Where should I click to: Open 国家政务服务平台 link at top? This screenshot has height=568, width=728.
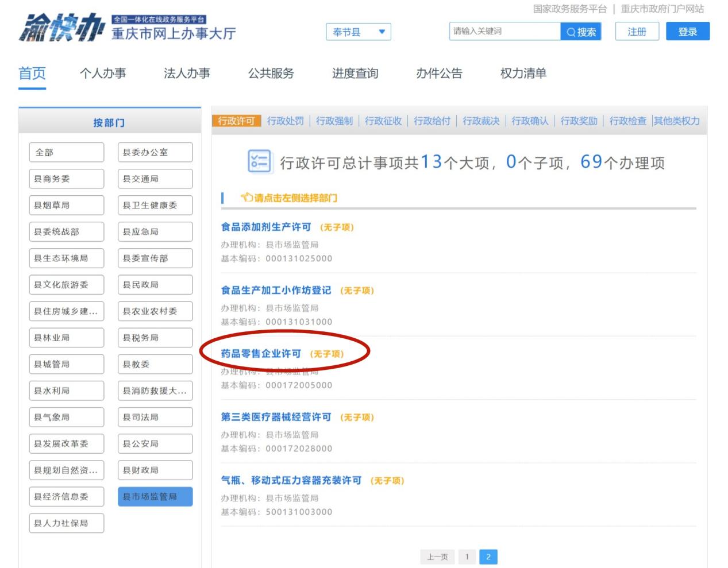pos(569,9)
